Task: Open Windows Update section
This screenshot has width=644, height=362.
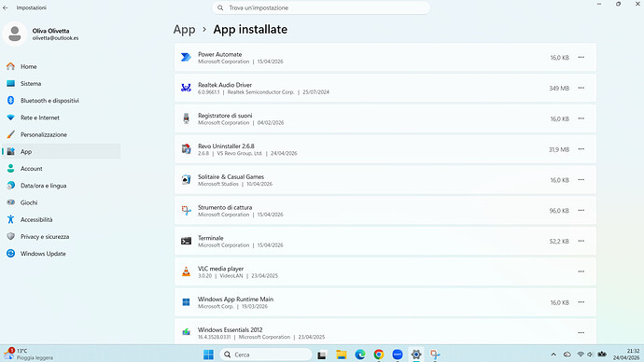Action: click(62, 254)
